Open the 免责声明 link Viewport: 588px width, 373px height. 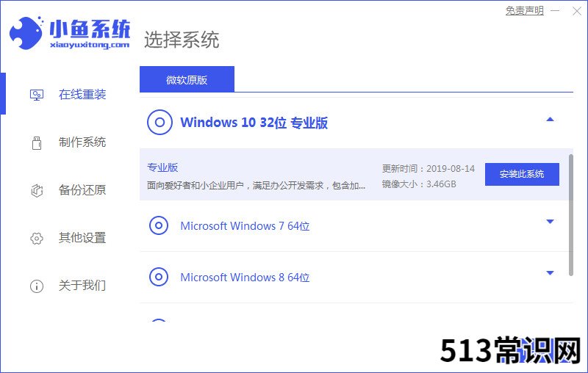pyautogui.click(x=524, y=10)
